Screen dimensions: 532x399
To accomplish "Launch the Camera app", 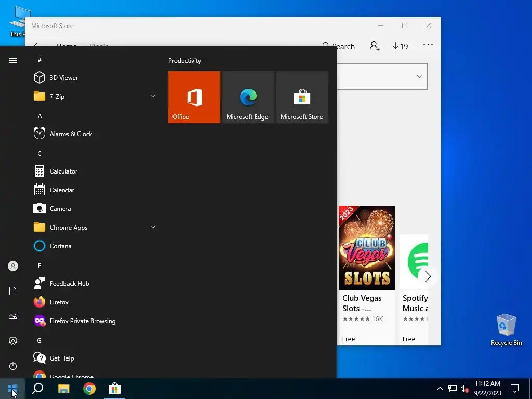I will coord(95,209).
